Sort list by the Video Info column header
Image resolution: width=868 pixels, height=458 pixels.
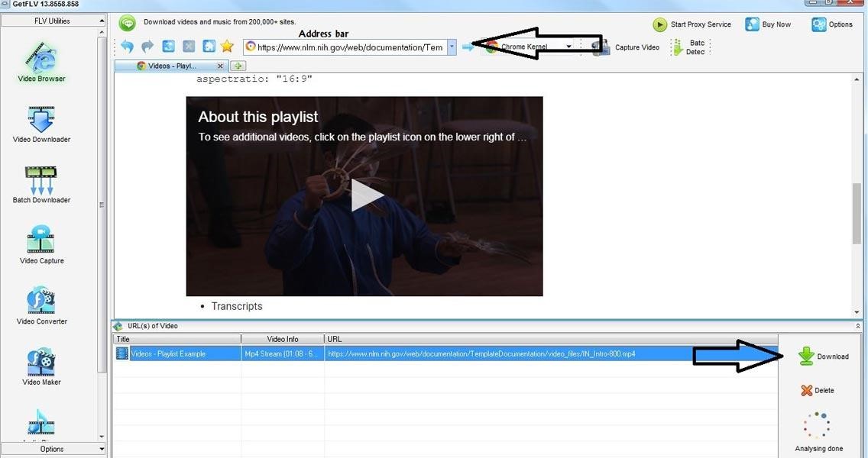[283, 339]
